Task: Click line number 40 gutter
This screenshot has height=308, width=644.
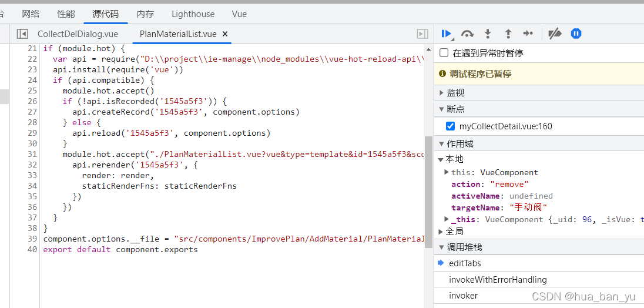Action: point(32,249)
